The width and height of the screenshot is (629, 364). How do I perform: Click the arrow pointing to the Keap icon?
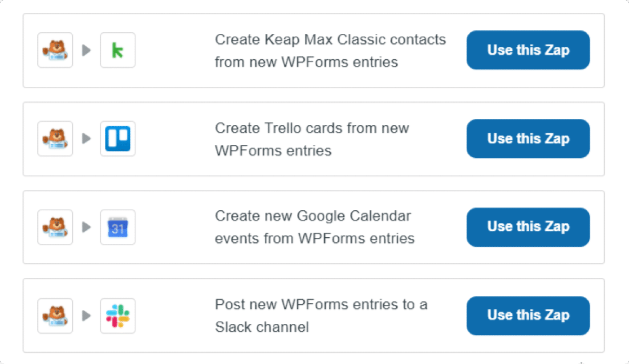pyautogui.click(x=86, y=51)
